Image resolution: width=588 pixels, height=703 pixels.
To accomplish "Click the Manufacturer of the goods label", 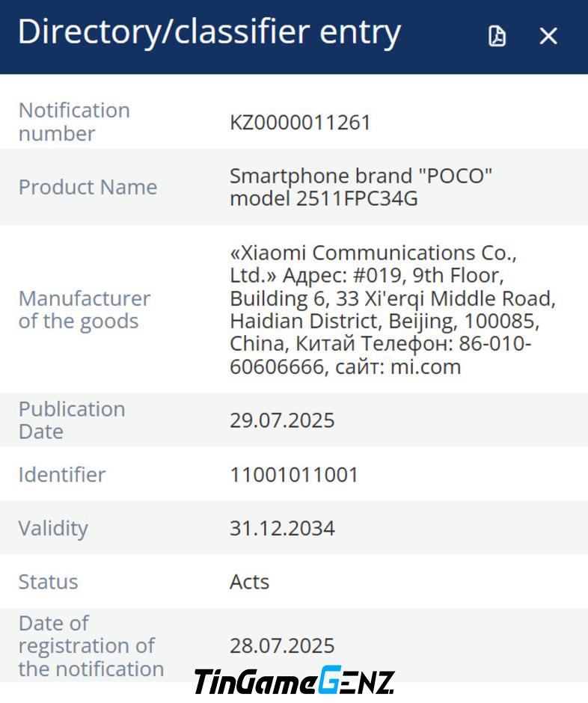I will tap(85, 310).
